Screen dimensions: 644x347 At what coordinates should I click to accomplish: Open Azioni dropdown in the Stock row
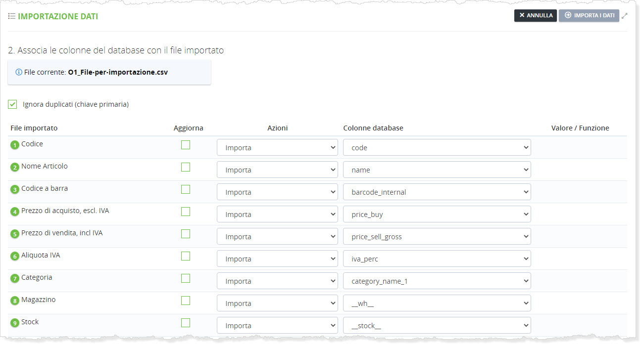pos(277,326)
